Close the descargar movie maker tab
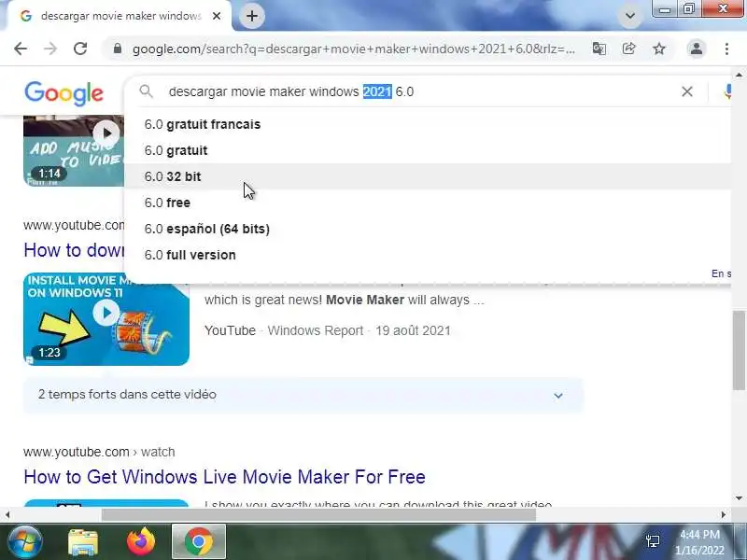 217,16
